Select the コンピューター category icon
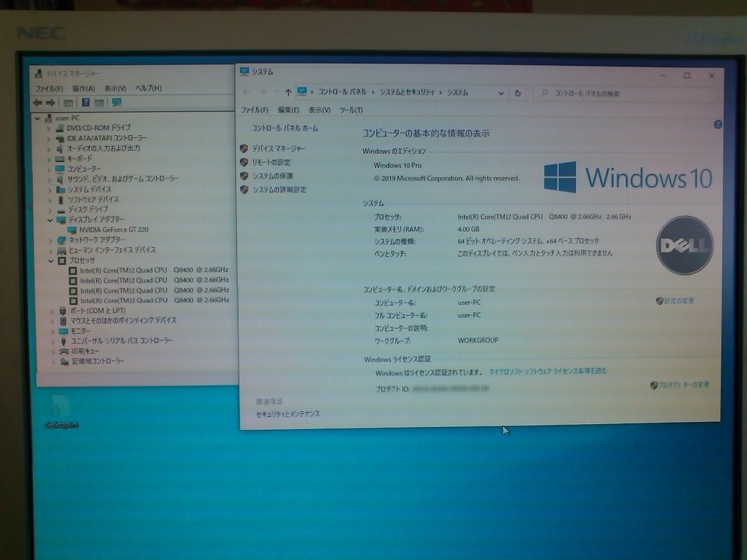Viewport: 747px width, 560px height. point(60,169)
